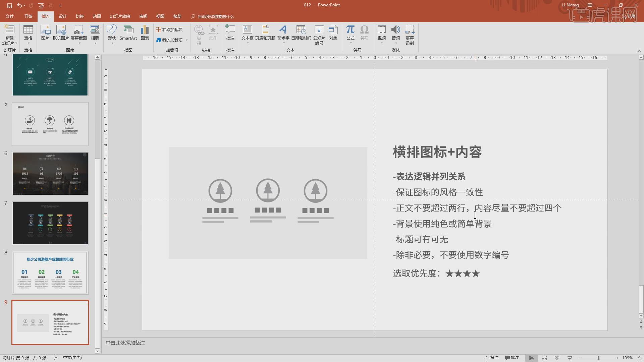Toggle Notes pane (备注) in status bar

point(492,358)
